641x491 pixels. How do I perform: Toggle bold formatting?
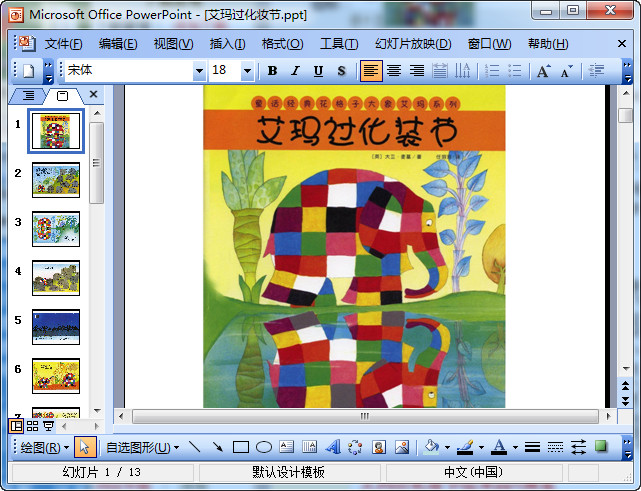(x=272, y=71)
